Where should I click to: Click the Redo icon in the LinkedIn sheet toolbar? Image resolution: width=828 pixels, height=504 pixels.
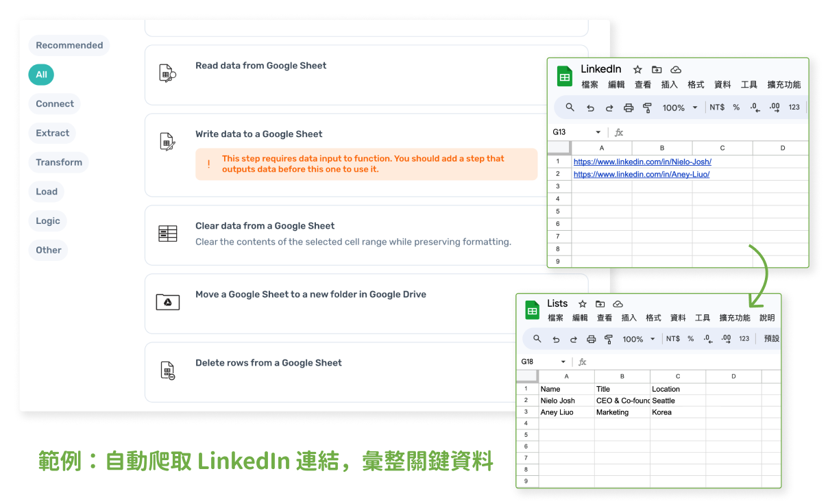[x=609, y=107]
